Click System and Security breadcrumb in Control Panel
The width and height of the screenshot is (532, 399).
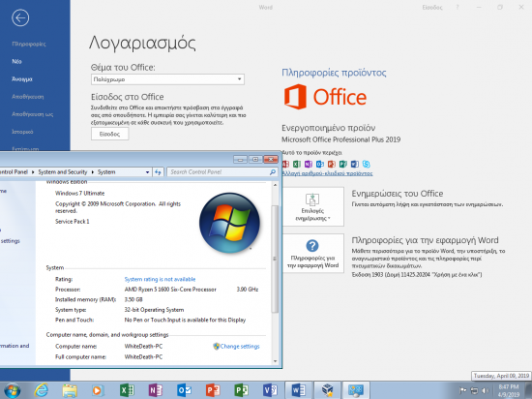[63, 172]
